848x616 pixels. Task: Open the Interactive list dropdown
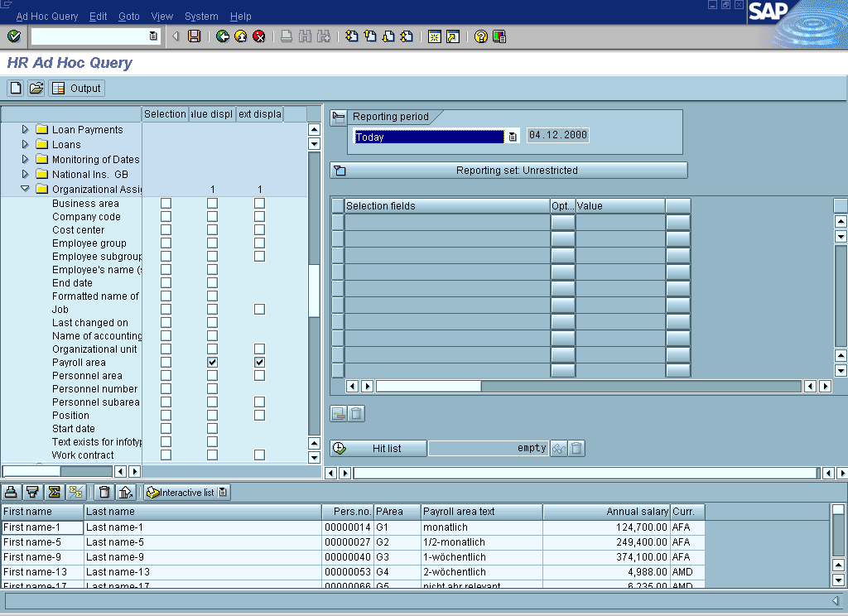[x=223, y=492]
